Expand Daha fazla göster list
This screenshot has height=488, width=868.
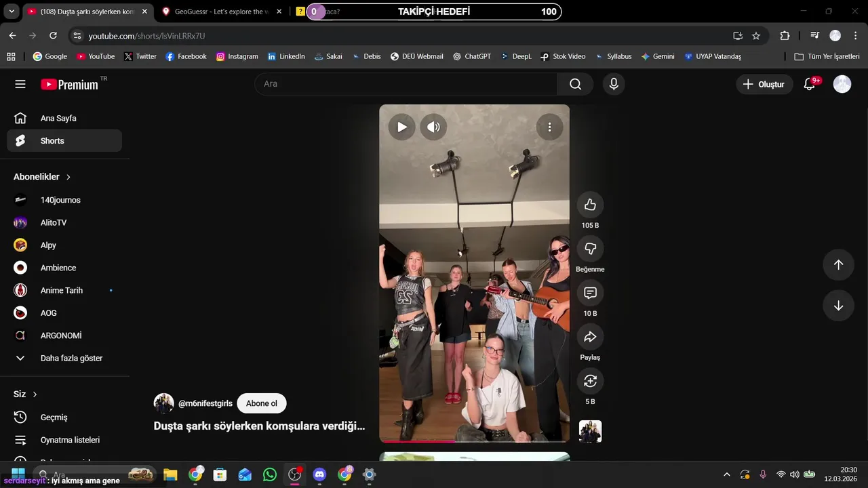(64, 358)
